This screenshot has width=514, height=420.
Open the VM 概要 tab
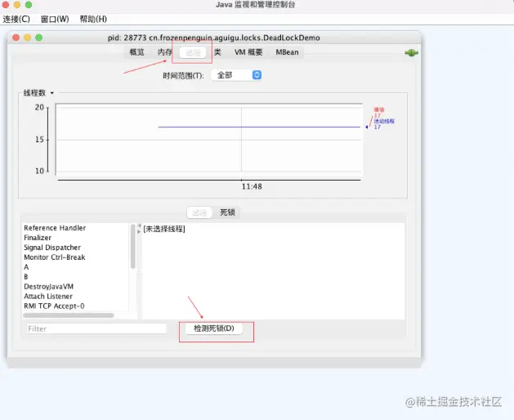pyautogui.click(x=248, y=52)
